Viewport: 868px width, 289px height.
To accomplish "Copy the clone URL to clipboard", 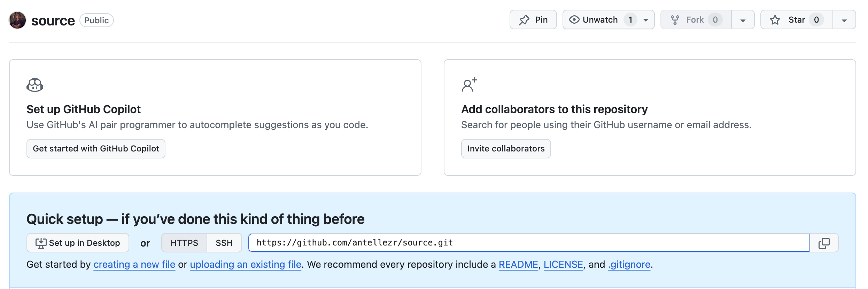I will 824,243.
